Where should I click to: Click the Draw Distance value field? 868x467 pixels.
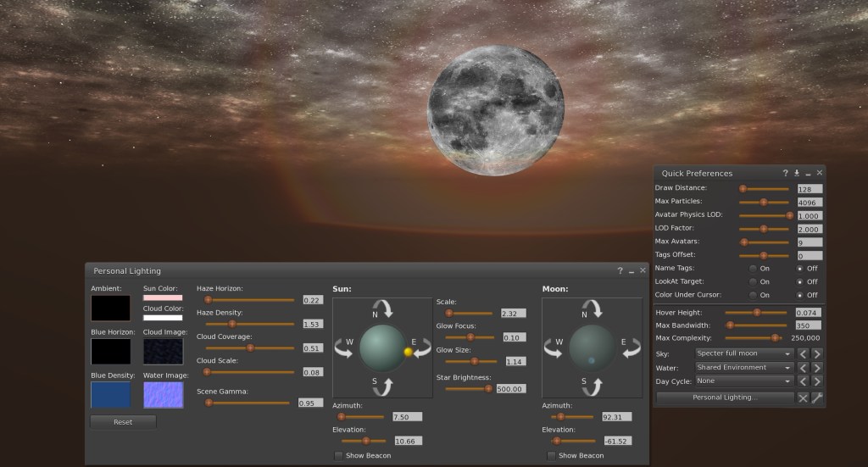[x=810, y=189]
